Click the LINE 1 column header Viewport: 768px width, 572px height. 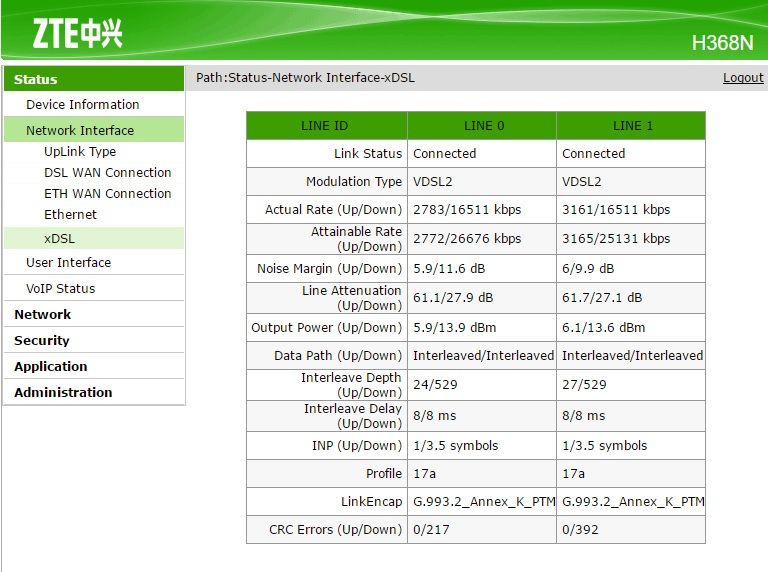coord(631,126)
